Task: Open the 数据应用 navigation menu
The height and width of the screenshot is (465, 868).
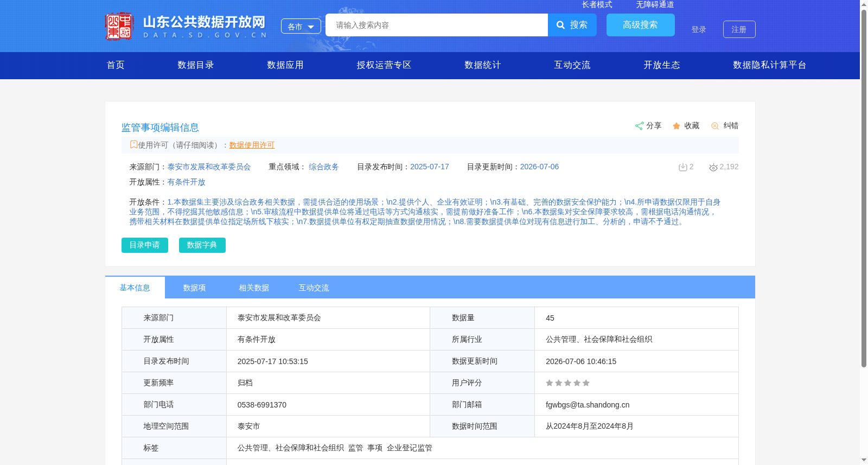Action: click(285, 65)
